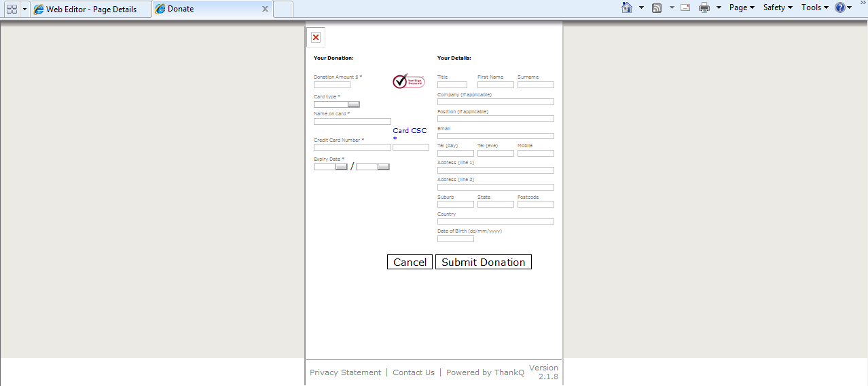868x386 pixels.
Task: Open the expiry month dropdown
Action: [x=341, y=167]
